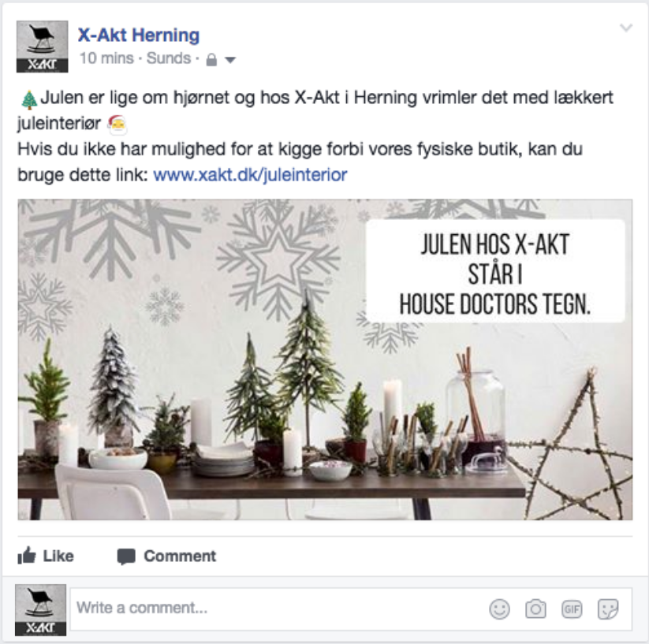Click the lock privacy icon

[x=211, y=60]
